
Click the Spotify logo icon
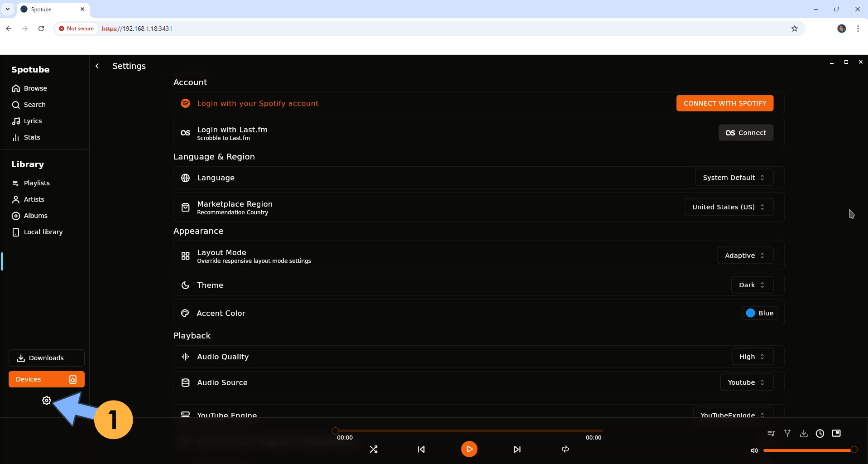(x=185, y=103)
